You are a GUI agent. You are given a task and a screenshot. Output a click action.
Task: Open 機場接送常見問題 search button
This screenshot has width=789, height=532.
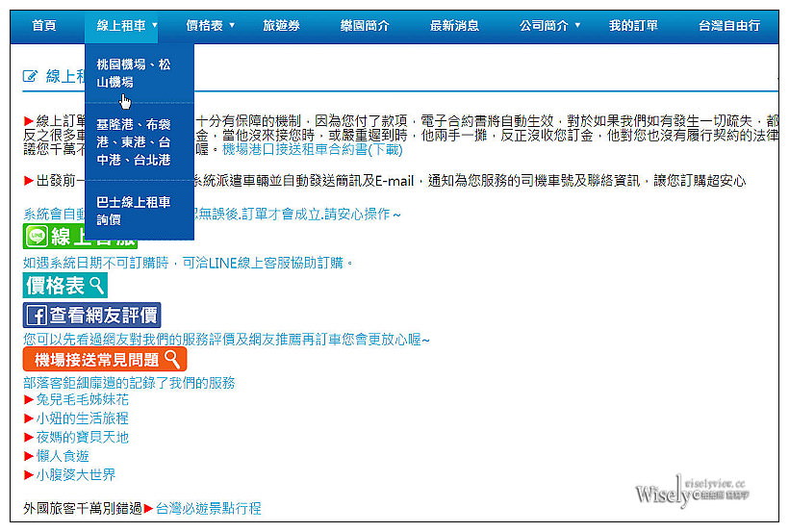pyautogui.click(x=105, y=360)
